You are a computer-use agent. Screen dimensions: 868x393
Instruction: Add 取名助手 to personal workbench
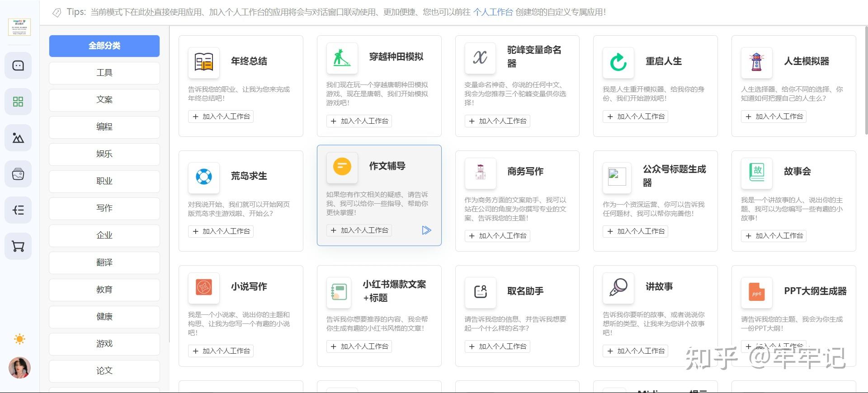[x=497, y=346]
